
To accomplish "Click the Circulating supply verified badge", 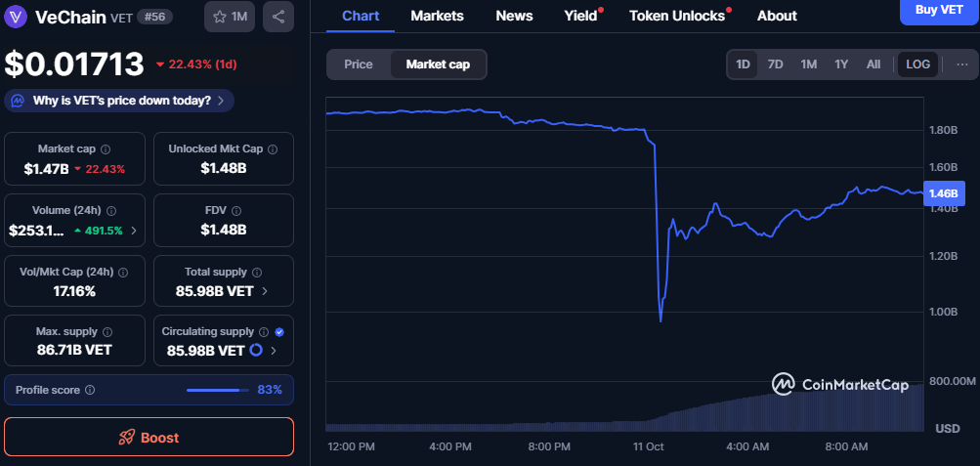I will point(279,332).
